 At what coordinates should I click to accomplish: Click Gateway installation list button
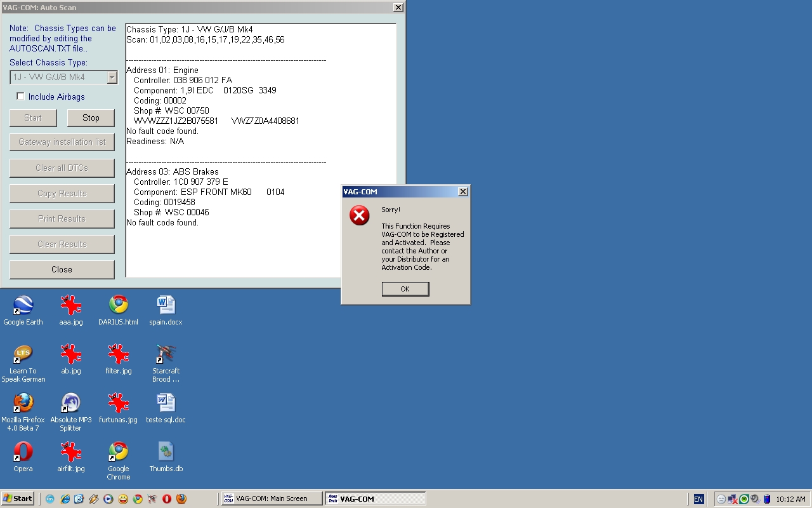pos(62,142)
